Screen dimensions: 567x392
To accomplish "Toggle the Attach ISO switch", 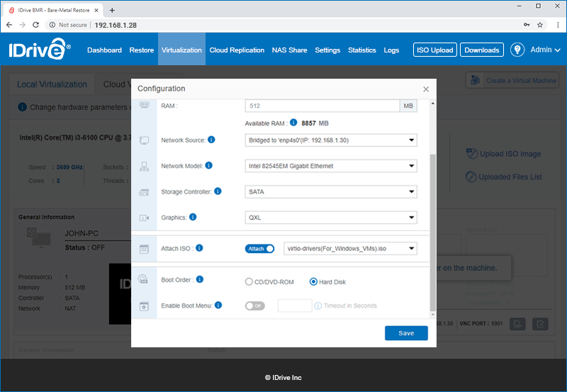I will click(x=259, y=248).
